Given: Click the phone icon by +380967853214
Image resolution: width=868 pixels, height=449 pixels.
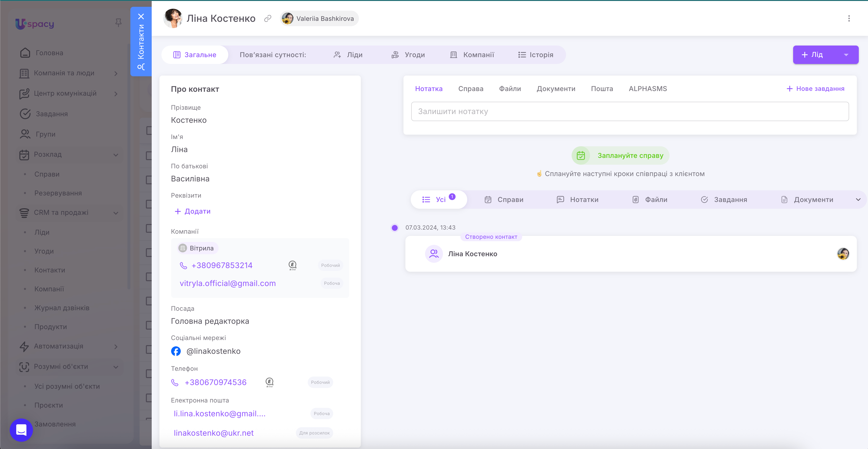Looking at the screenshot, I should tap(183, 265).
